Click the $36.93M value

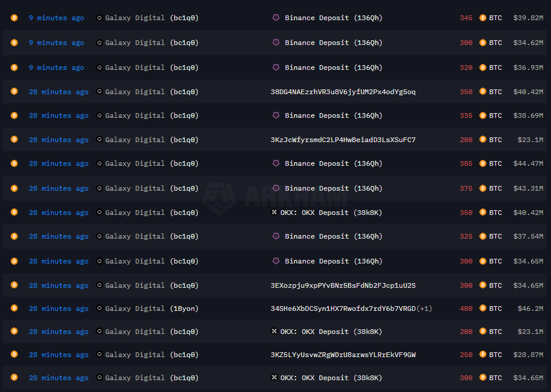pyautogui.click(x=528, y=68)
